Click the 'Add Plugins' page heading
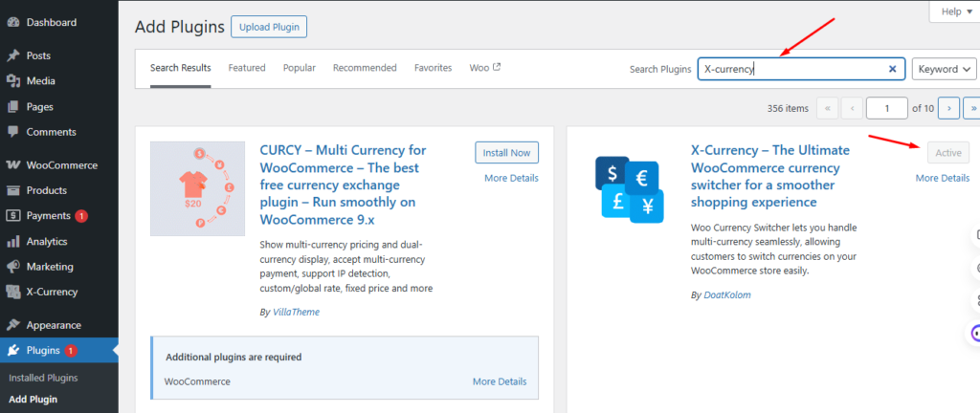The height and width of the screenshot is (413, 980). [179, 28]
